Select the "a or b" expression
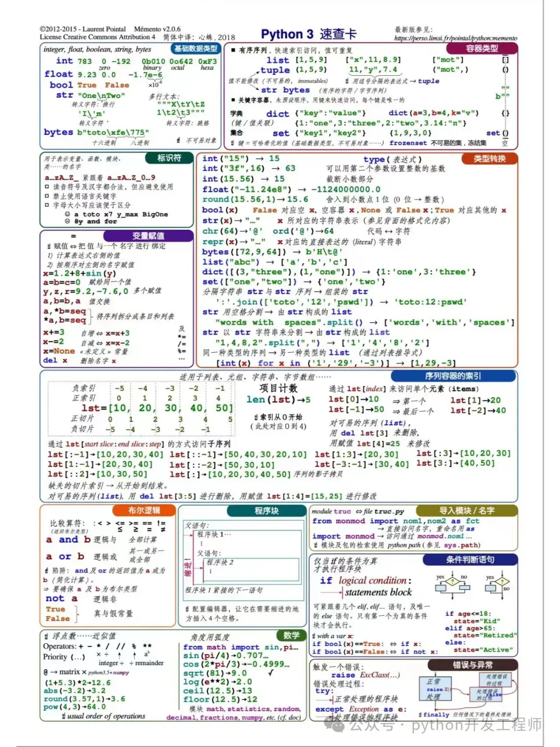This screenshot has width=560, height=747. click(x=65, y=556)
